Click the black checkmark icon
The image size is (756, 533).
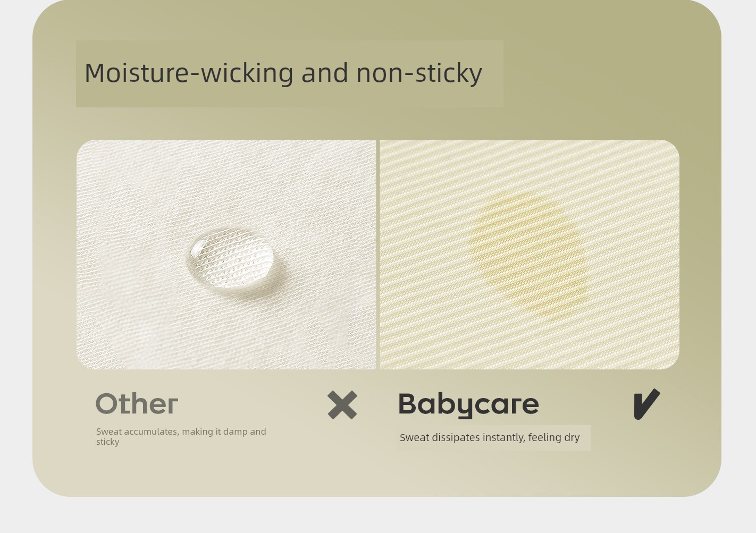[646, 404]
